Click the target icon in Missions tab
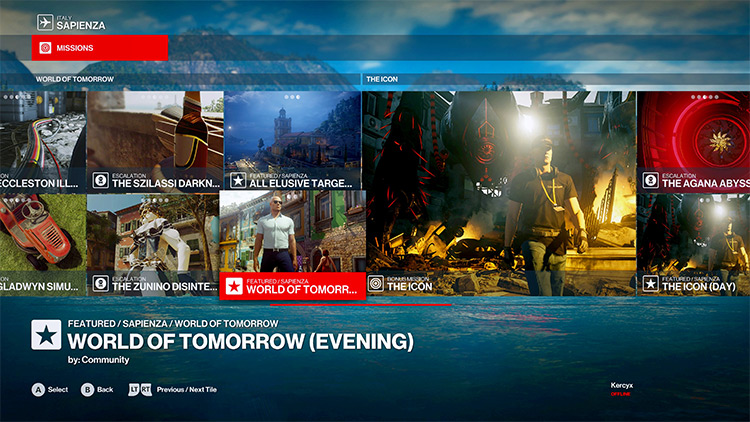 click(45, 48)
